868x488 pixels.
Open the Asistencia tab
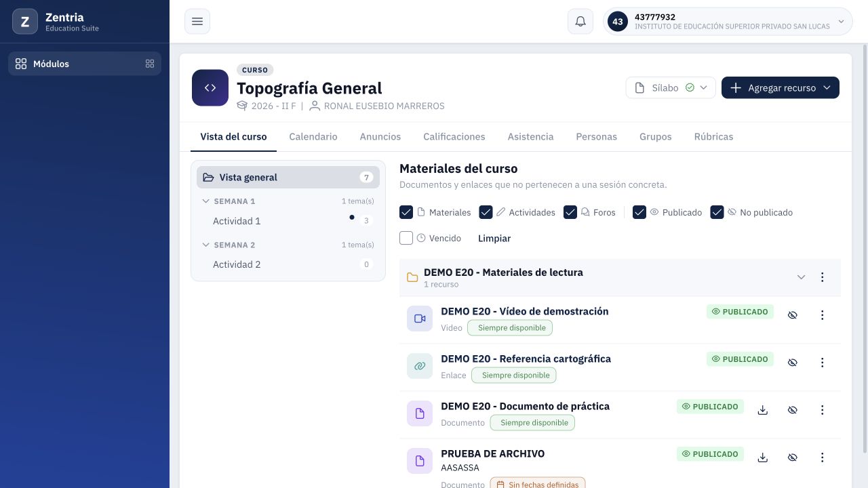point(530,136)
